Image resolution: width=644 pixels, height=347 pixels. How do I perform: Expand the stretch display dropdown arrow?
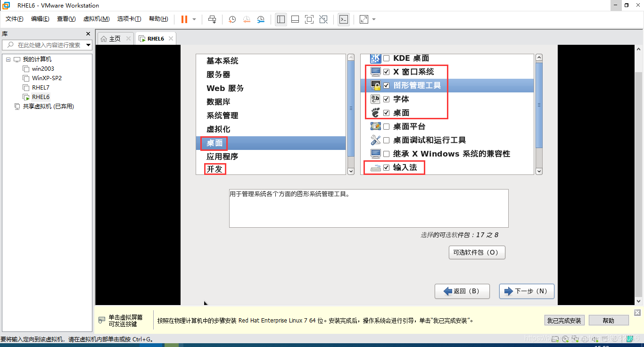374,19
